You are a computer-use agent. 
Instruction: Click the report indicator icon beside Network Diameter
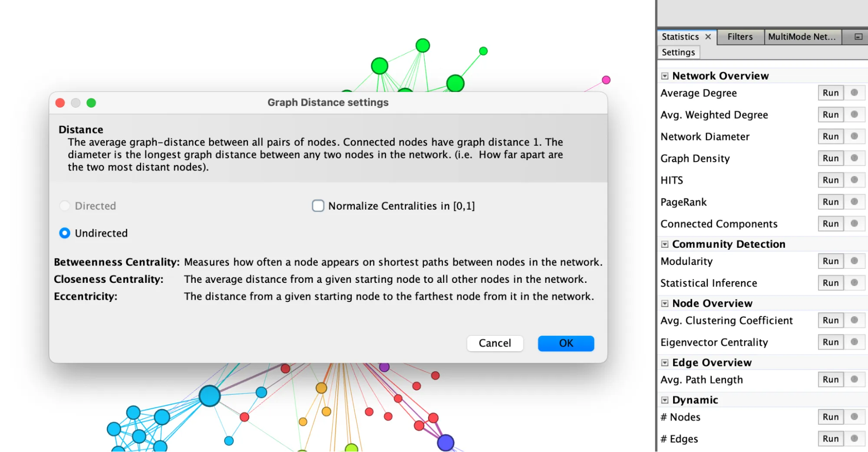click(854, 136)
